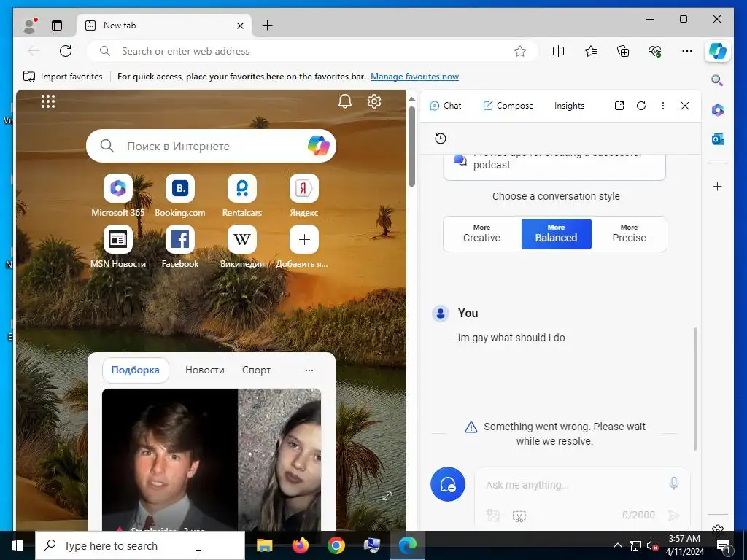The height and width of the screenshot is (560, 747).
Task: Open Copilot pane more options
Action: coord(662,106)
